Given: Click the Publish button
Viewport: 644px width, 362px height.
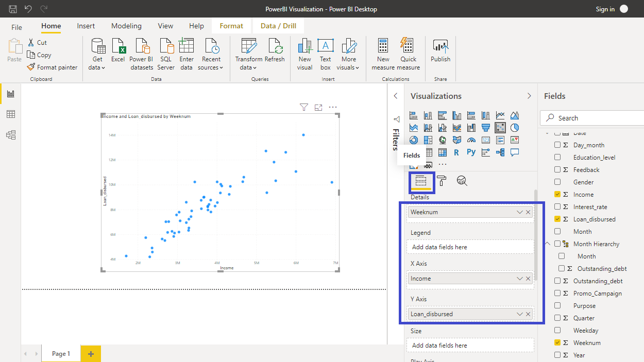Looking at the screenshot, I should (440, 50).
